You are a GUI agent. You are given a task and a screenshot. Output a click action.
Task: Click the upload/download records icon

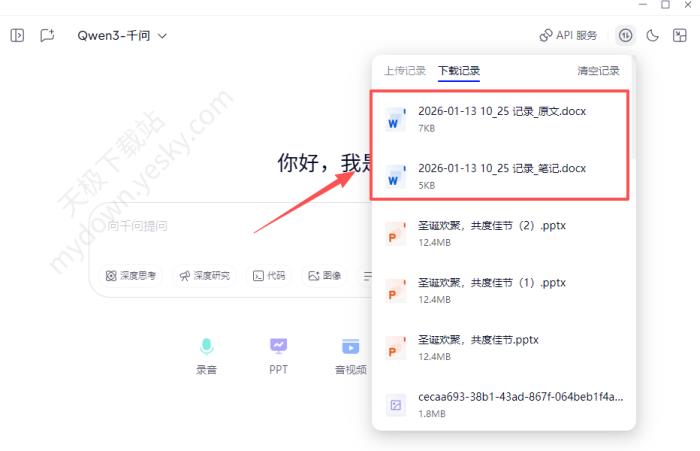(625, 35)
